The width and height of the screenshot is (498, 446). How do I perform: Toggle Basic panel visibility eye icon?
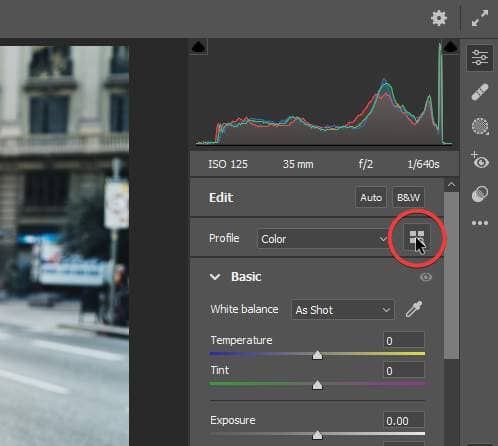point(426,277)
